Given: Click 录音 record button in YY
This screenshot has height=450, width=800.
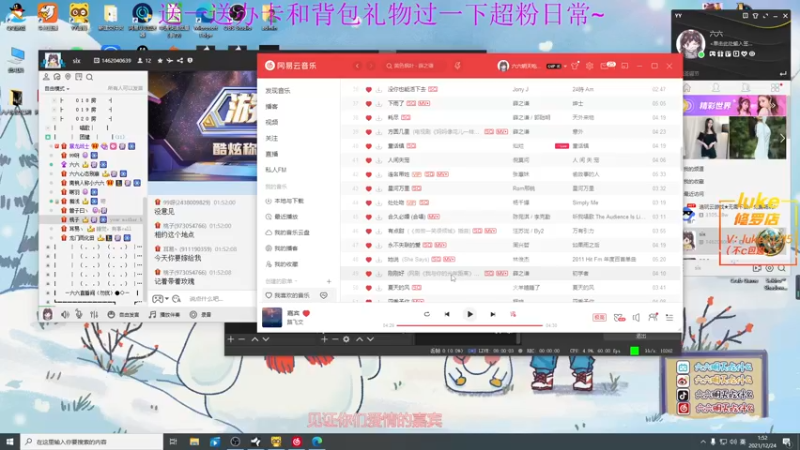Looking at the screenshot, I should pyautogui.click(x=201, y=315).
